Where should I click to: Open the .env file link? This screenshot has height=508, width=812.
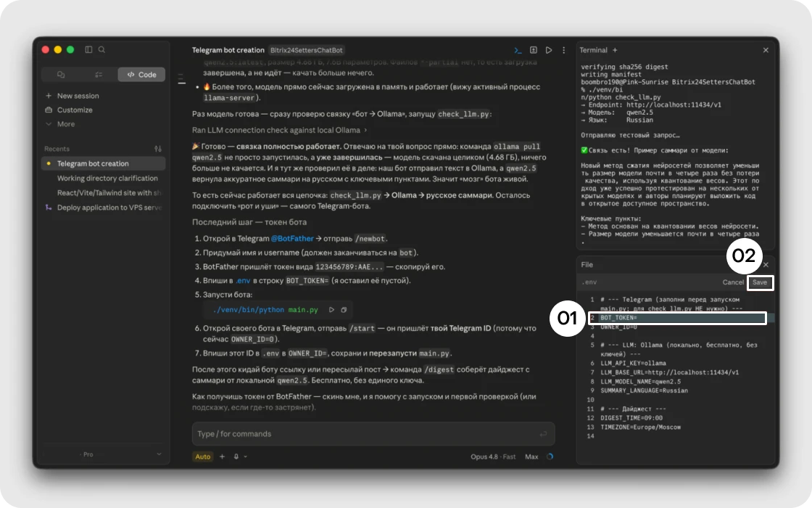pyautogui.click(x=243, y=280)
